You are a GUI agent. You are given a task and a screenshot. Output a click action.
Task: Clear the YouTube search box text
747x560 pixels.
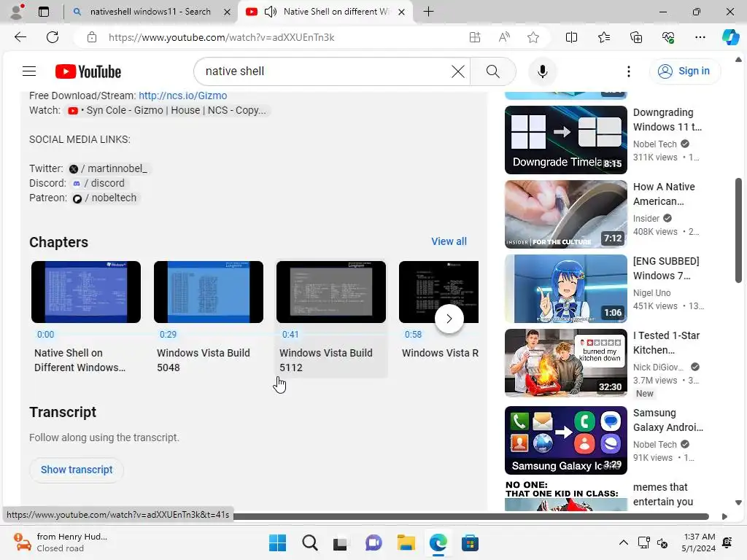coord(458,71)
